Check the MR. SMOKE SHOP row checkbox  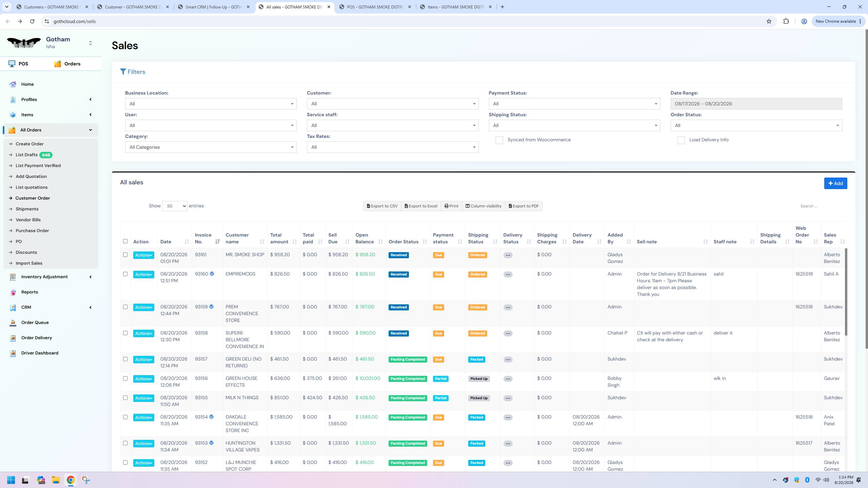(125, 255)
